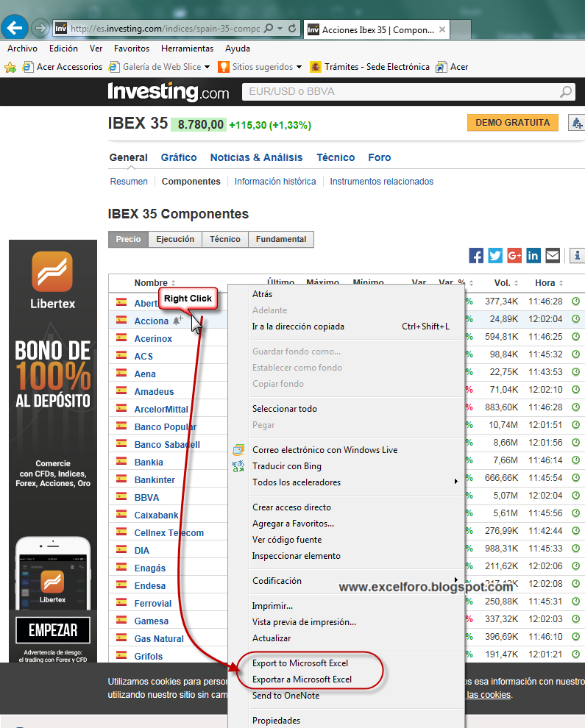Click the favorites star icon in bookmarks bar
This screenshot has height=728, width=585.
tap(10, 68)
